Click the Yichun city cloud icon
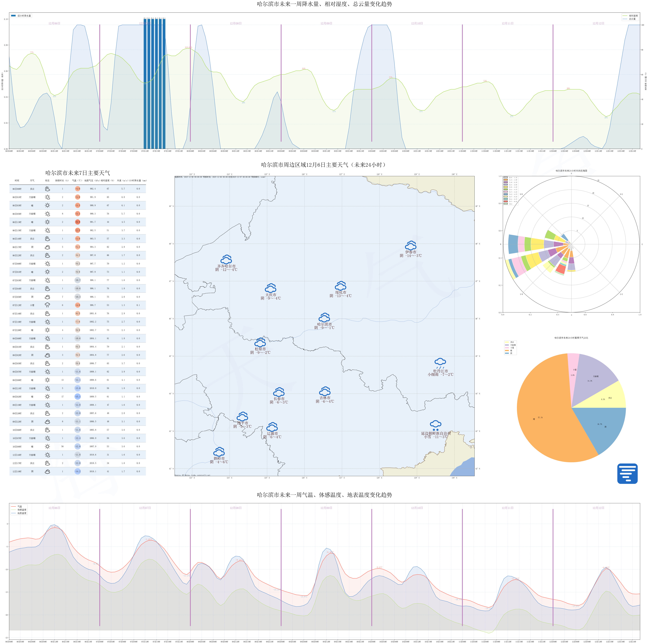 [x=411, y=245]
